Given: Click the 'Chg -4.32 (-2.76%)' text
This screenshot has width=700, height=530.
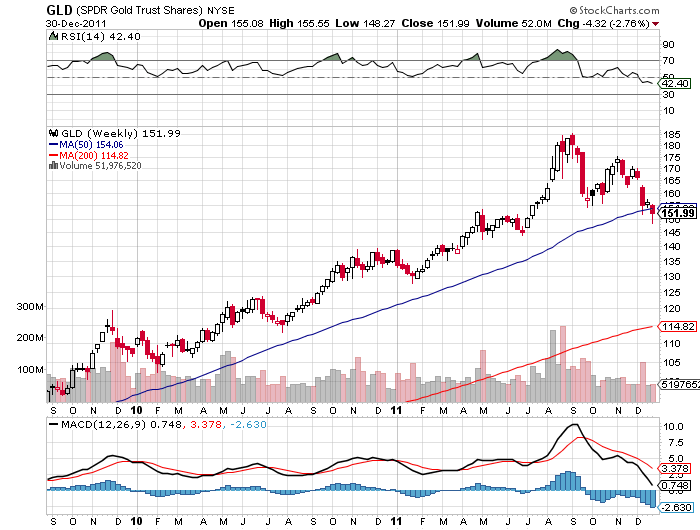Looking at the screenshot, I should (x=603, y=23).
